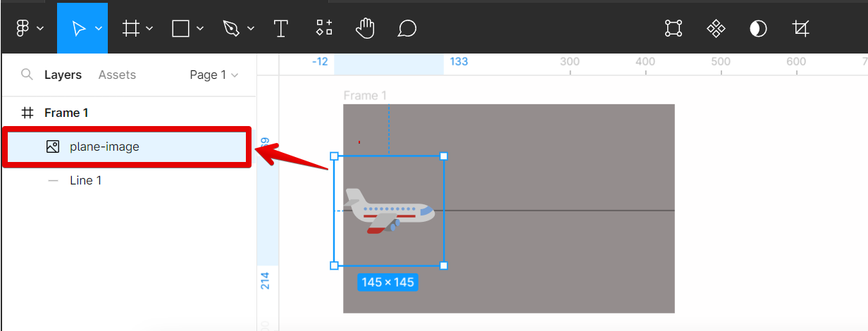Activate the Hand tool

click(x=365, y=28)
